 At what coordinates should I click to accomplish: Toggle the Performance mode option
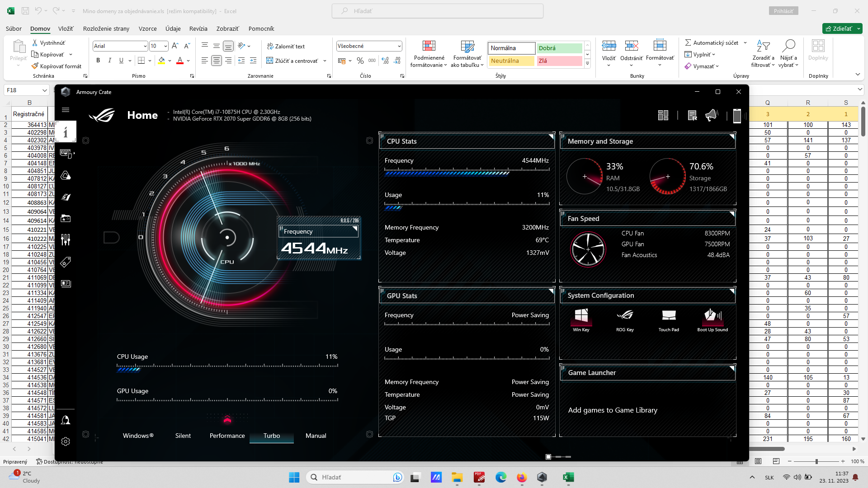point(226,436)
